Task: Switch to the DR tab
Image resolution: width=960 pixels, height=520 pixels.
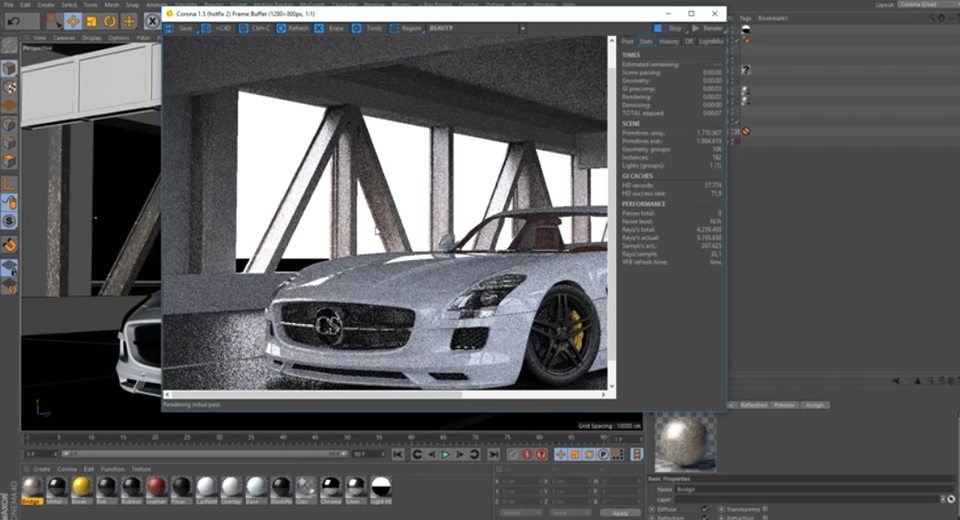Action: (689, 42)
